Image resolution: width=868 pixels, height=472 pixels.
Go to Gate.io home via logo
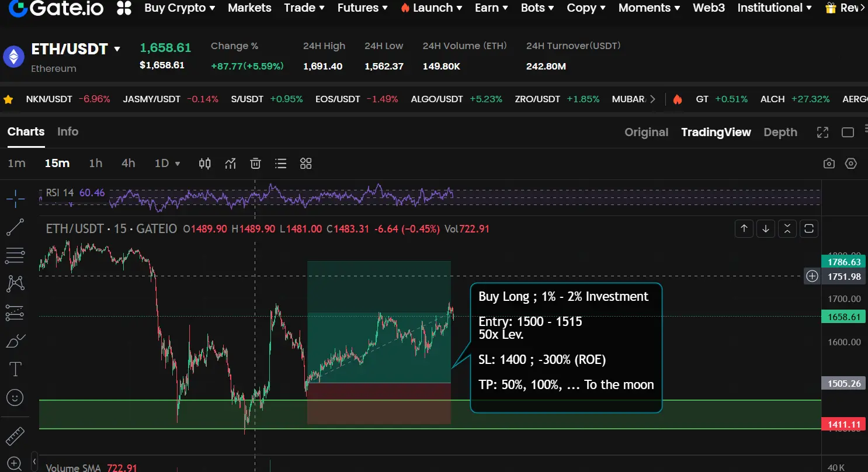[x=56, y=8]
